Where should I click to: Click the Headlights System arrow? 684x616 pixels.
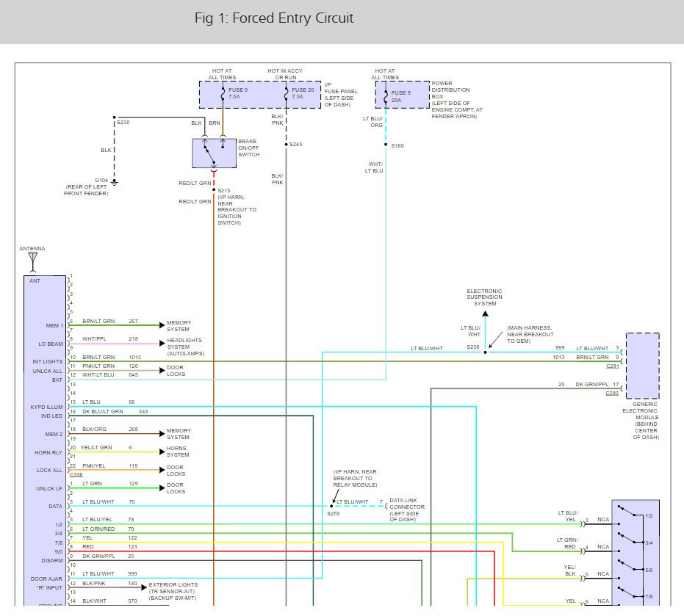[162, 344]
